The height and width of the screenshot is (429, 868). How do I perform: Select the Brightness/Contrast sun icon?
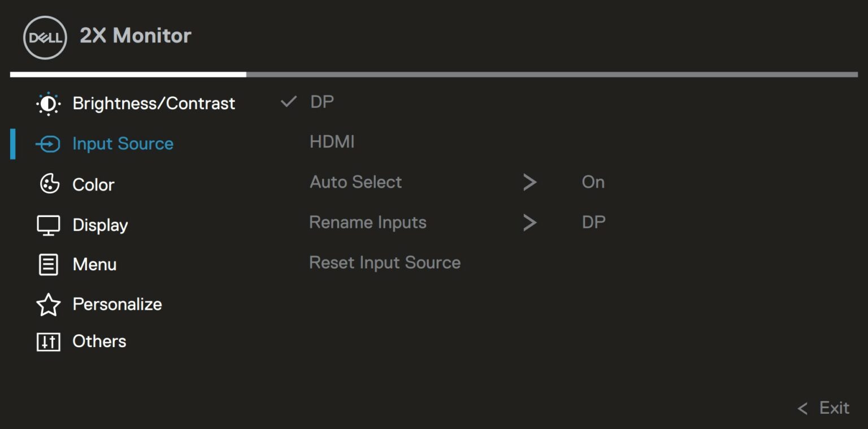click(x=48, y=103)
